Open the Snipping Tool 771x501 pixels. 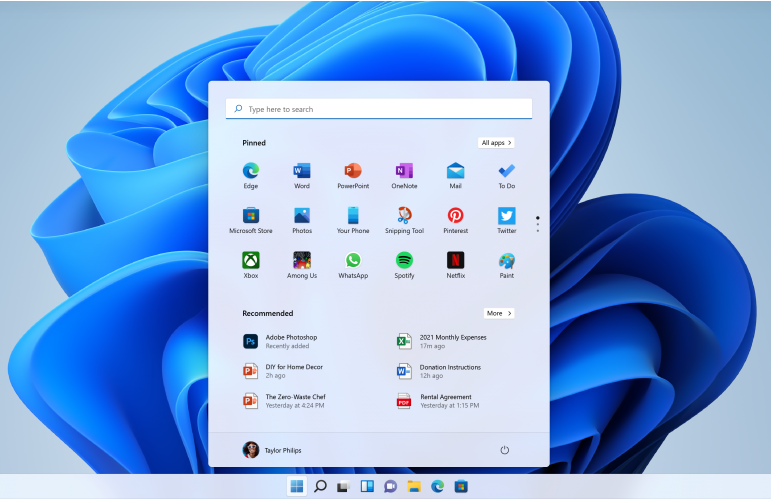404,221
